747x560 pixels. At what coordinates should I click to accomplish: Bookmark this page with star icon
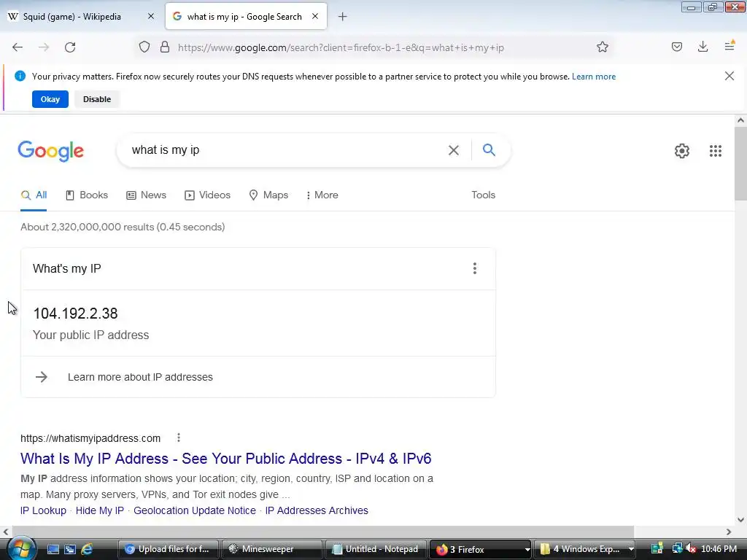(602, 47)
